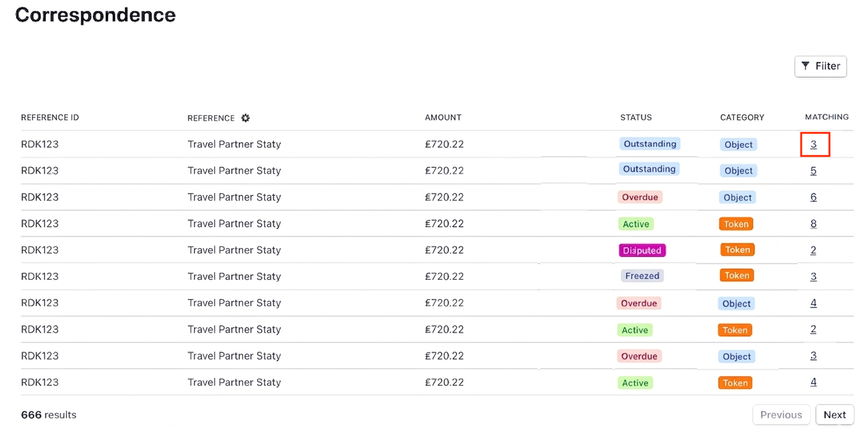Open the Filter button
868x432 pixels.
pos(820,66)
